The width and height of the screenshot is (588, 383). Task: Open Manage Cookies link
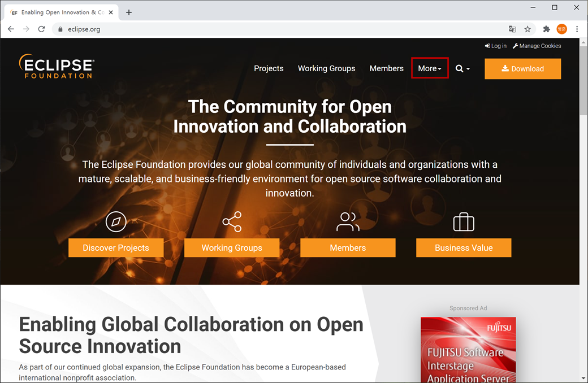(x=537, y=46)
